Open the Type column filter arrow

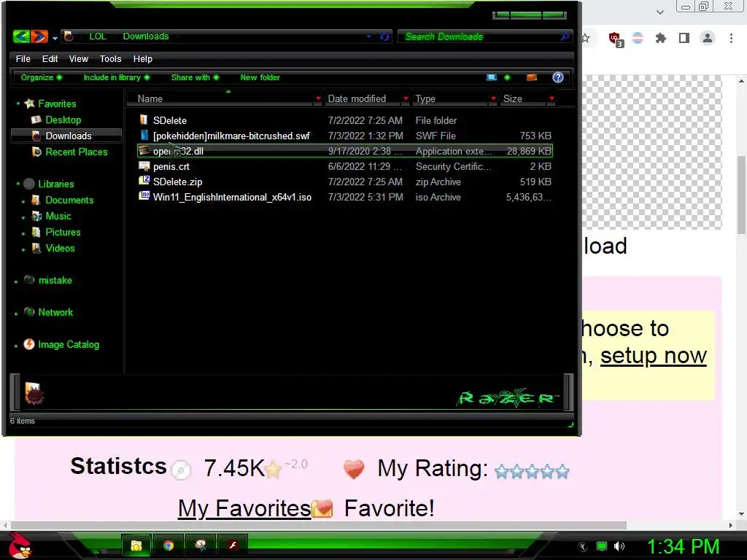coord(493,98)
